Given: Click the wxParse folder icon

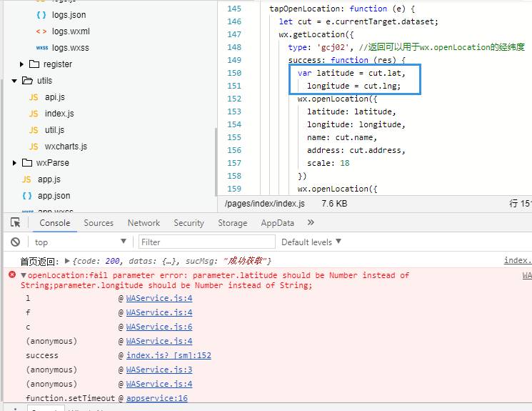Looking at the screenshot, I should pyautogui.click(x=27, y=163).
